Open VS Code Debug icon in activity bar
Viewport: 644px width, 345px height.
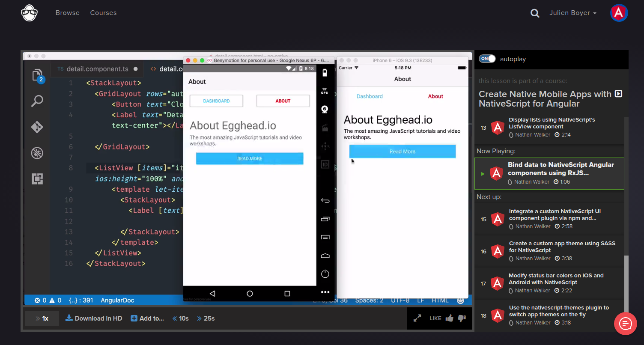point(37,153)
